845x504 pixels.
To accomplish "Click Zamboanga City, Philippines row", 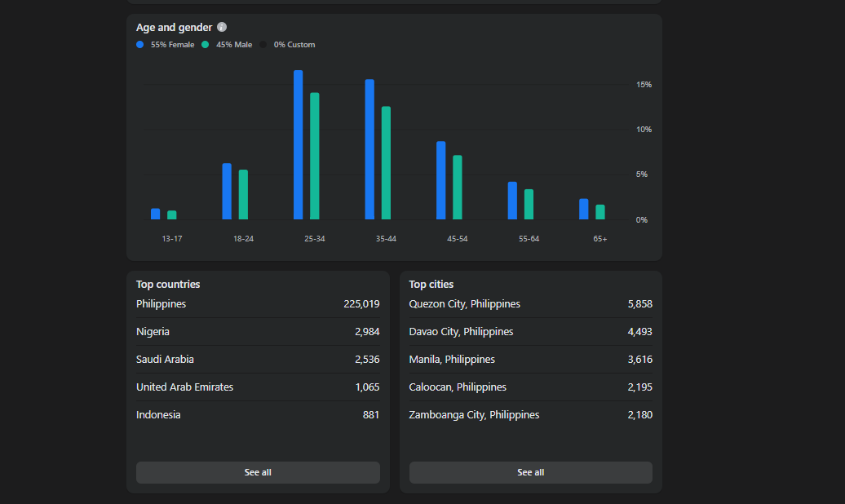I will [530, 414].
